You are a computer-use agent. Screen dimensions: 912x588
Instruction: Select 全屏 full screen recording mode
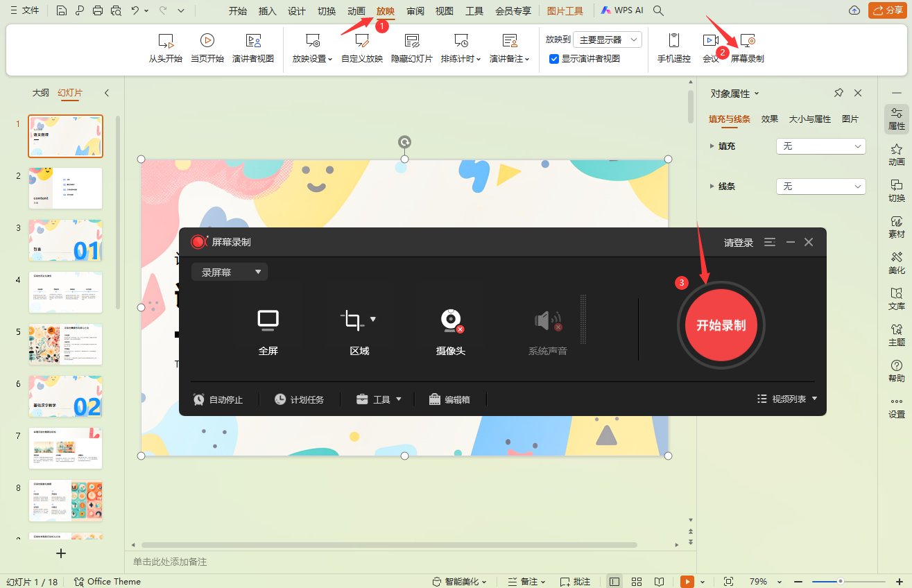268,332
